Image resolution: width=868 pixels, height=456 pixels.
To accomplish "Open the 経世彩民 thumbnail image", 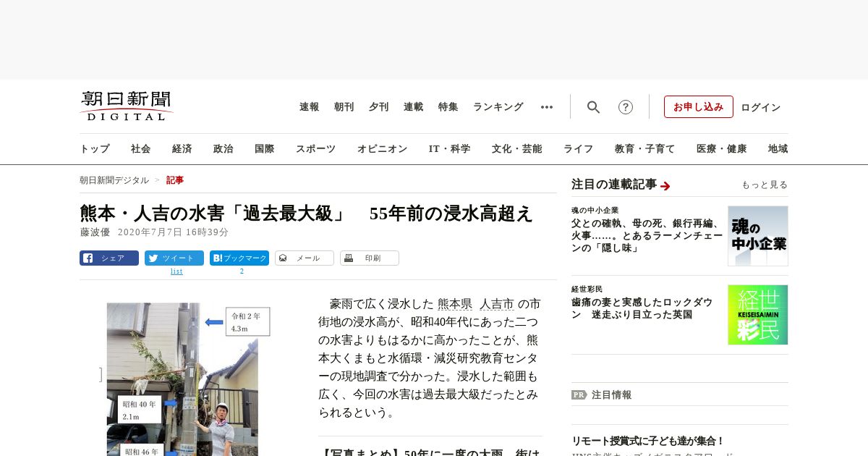I will pos(758,315).
